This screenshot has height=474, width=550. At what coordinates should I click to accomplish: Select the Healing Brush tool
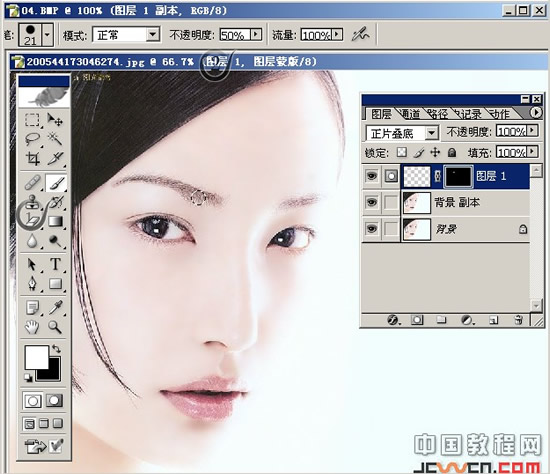[32, 183]
